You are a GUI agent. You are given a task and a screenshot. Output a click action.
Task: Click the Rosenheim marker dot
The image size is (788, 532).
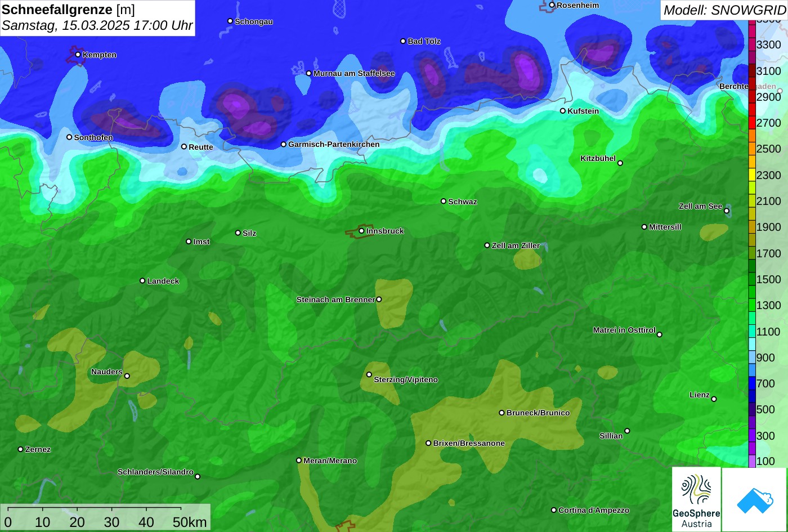(x=552, y=5)
